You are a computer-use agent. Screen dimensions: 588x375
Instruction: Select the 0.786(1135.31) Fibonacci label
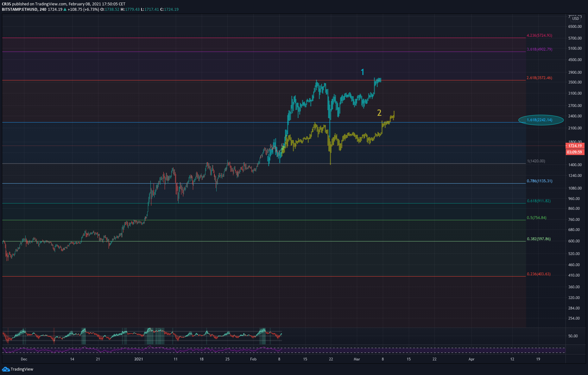tap(540, 181)
